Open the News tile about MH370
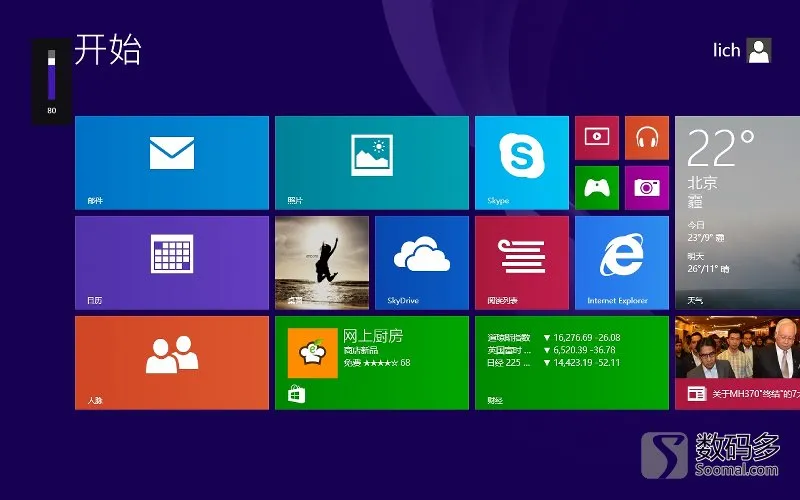800x500 pixels. 737,363
